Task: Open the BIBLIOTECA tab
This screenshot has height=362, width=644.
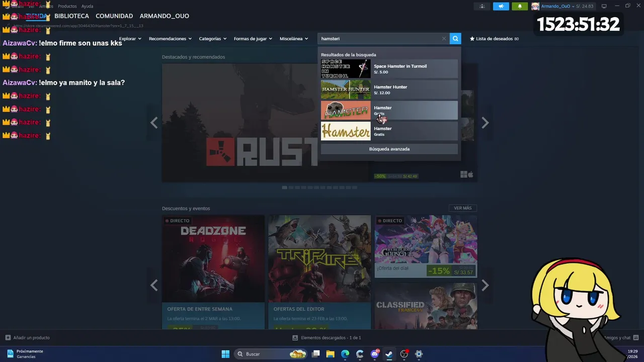Action: [x=71, y=16]
